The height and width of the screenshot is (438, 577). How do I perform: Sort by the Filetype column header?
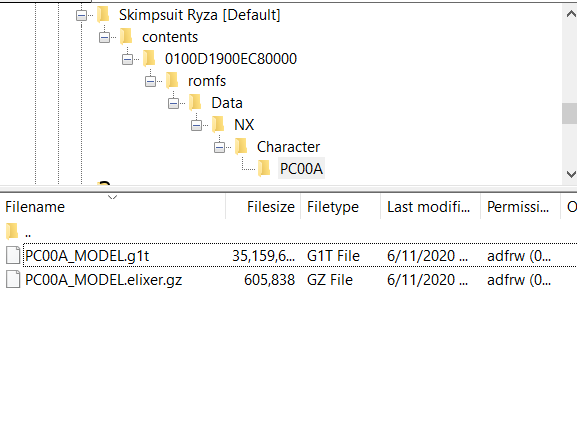(340, 207)
